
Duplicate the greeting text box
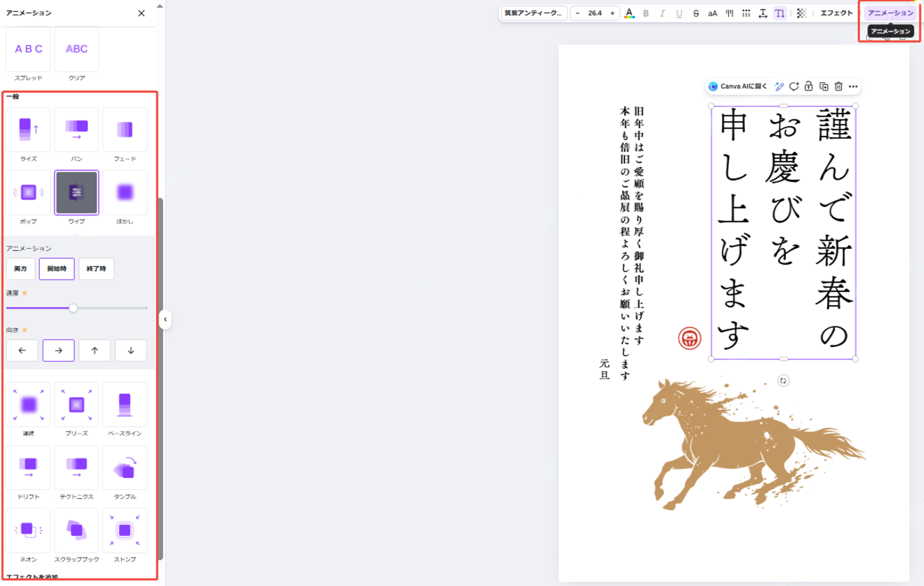pyautogui.click(x=823, y=86)
